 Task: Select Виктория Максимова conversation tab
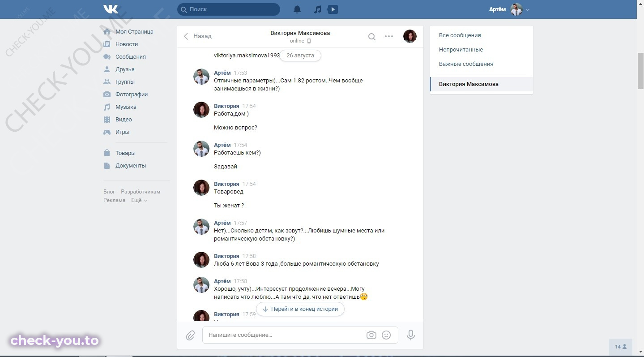click(x=482, y=84)
